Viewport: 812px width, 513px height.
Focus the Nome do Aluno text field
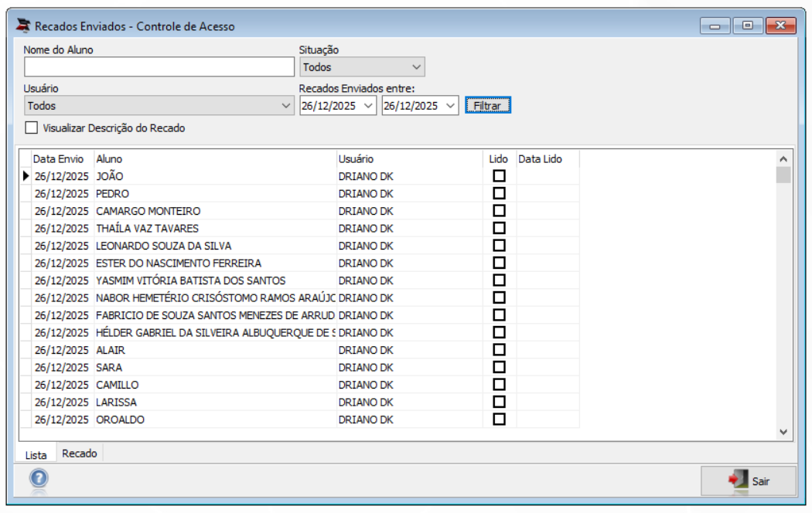(x=159, y=66)
